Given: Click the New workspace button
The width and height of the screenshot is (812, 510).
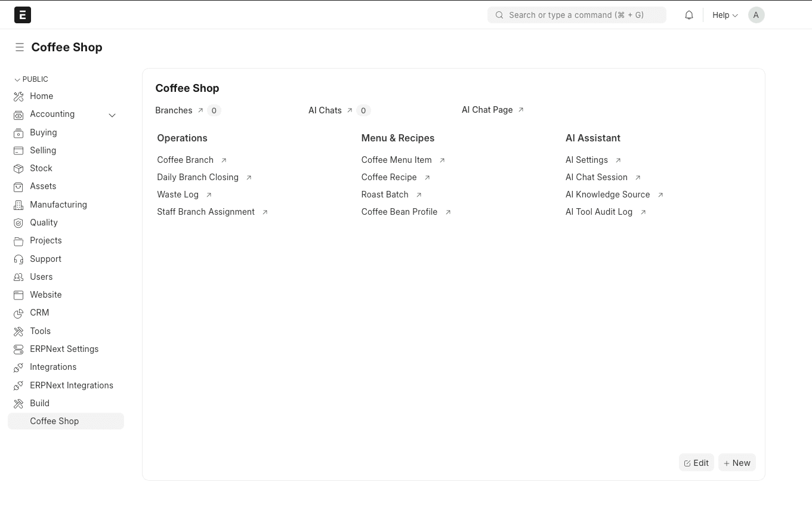Looking at the screenshot, I should [x=737, y=463].
